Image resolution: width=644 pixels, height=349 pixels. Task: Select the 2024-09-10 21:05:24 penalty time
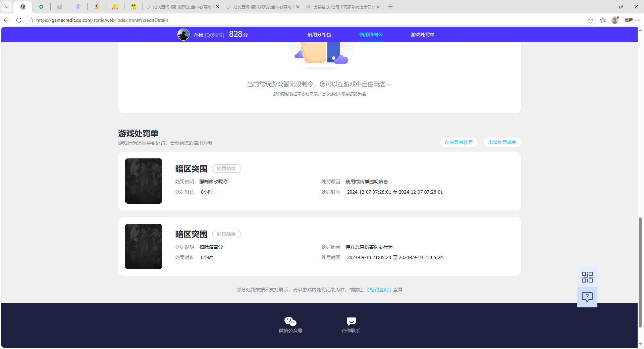(395, 257)
